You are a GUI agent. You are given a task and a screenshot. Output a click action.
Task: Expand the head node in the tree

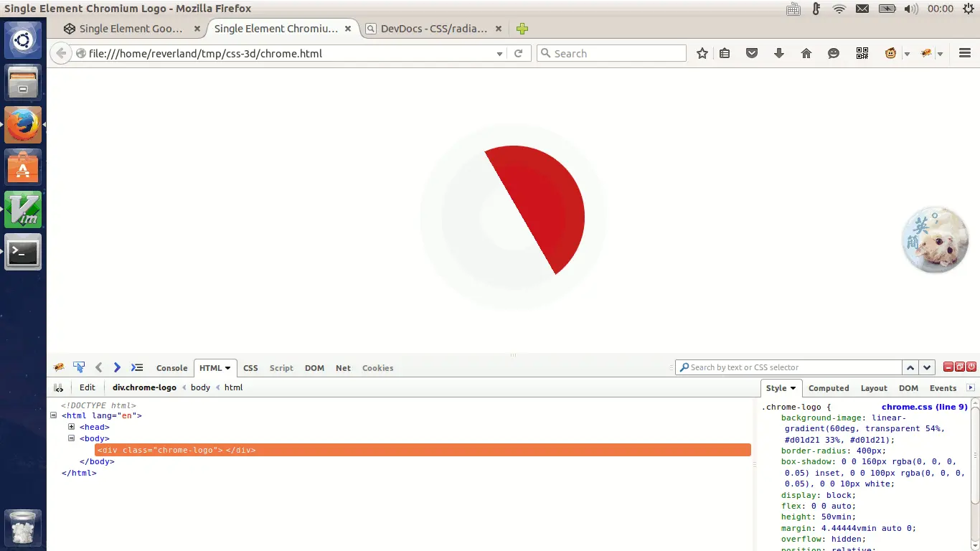[71, 427]
